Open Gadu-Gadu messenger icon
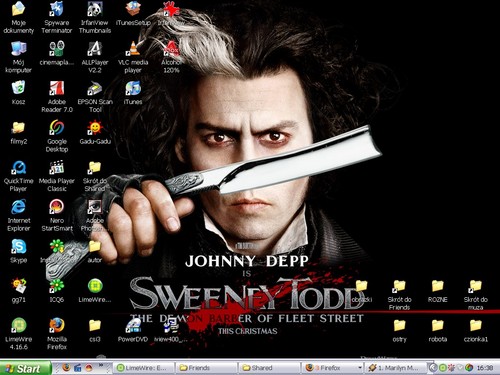 click(x=95, y=132)
